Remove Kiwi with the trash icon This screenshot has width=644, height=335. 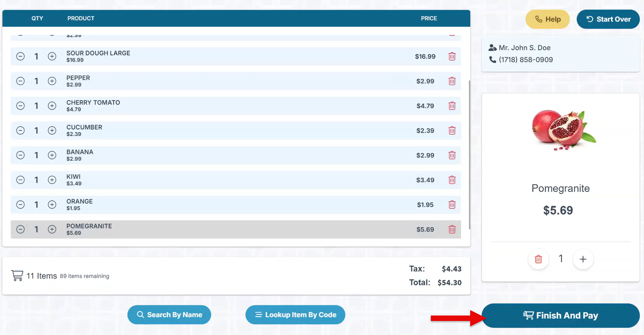point(452,180)
